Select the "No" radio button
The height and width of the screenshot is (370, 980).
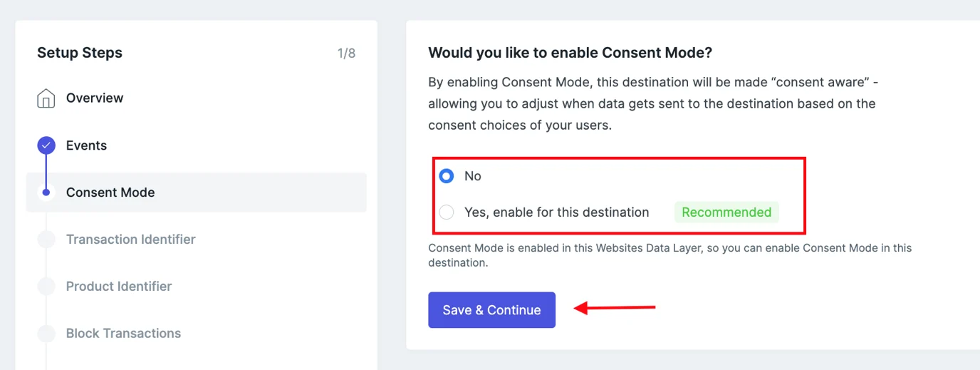coord(447,176)
